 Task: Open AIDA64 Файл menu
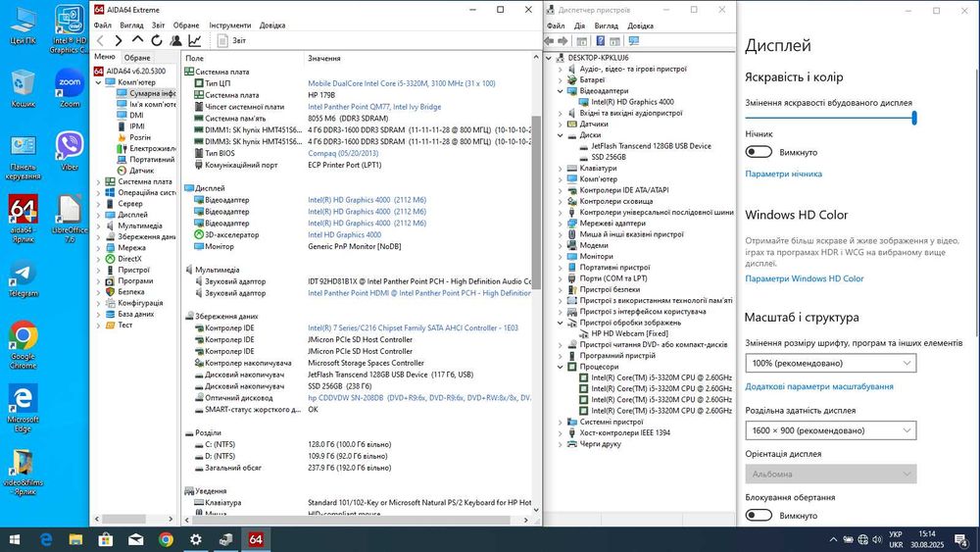coord(103,25)
